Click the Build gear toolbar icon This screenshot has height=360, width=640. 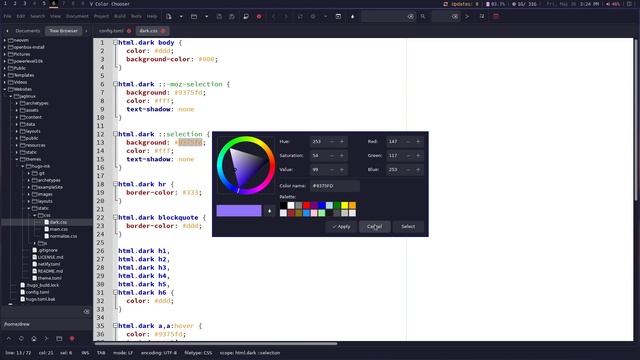tap(313, 17)
